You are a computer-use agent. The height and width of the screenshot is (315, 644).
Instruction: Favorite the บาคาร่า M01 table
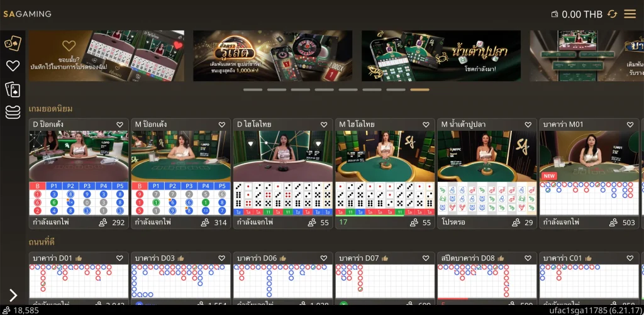tap(630, 124)
